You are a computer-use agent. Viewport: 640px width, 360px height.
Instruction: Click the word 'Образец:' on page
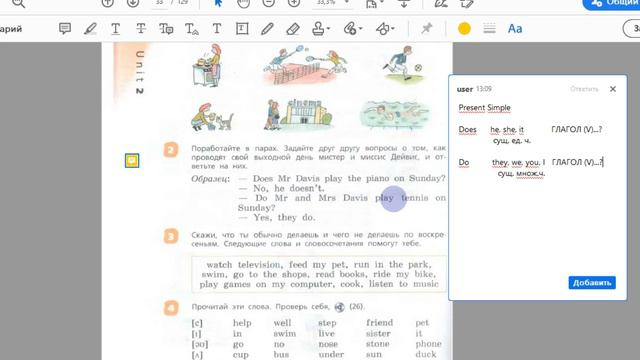coord(210,179)
